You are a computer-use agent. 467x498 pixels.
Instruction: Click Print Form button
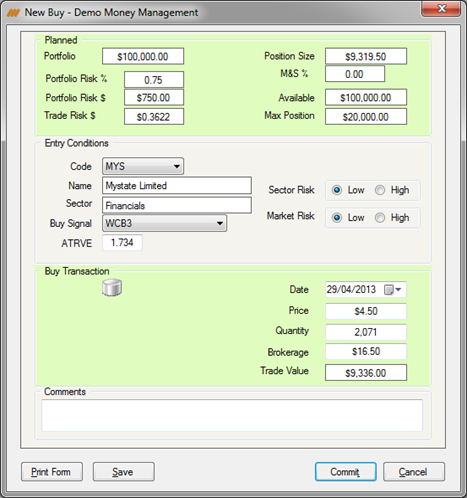click(x=52, y=472)
